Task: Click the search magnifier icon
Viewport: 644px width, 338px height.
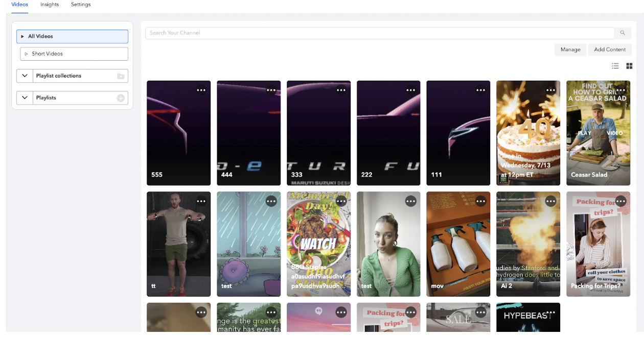Action: [623, 33]
